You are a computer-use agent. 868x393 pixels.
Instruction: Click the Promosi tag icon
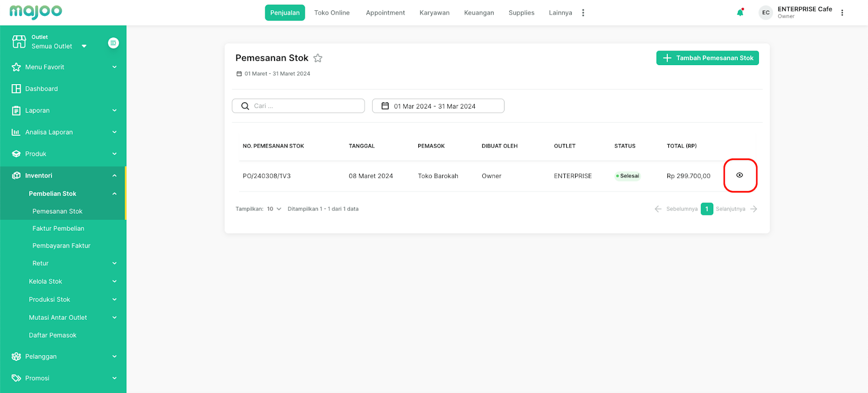(x=16, y=378)
